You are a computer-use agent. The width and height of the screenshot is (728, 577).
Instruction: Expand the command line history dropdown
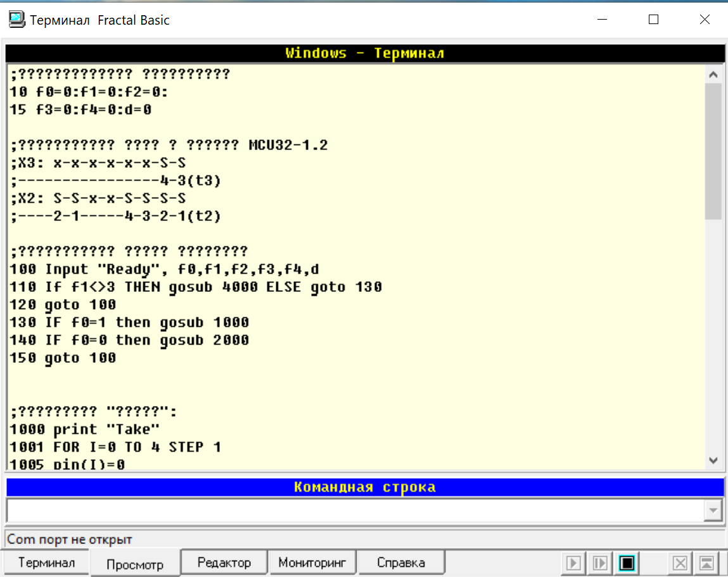[713, 510]
